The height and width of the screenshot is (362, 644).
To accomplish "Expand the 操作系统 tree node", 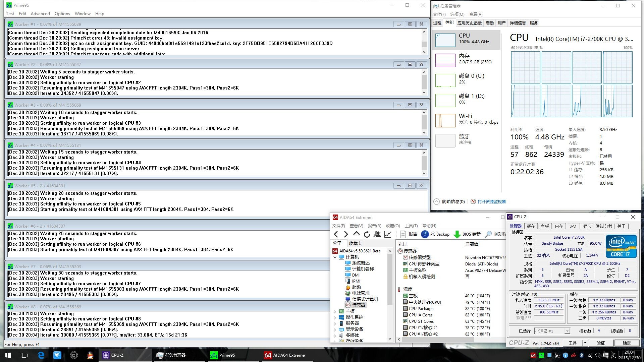I will 335,317.
